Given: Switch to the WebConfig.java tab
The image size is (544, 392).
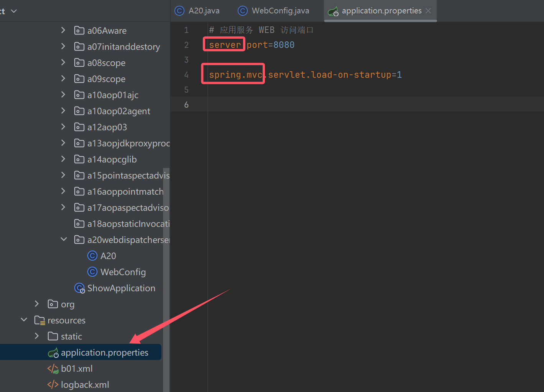Looking at the screenshot, I should point(273,11).
